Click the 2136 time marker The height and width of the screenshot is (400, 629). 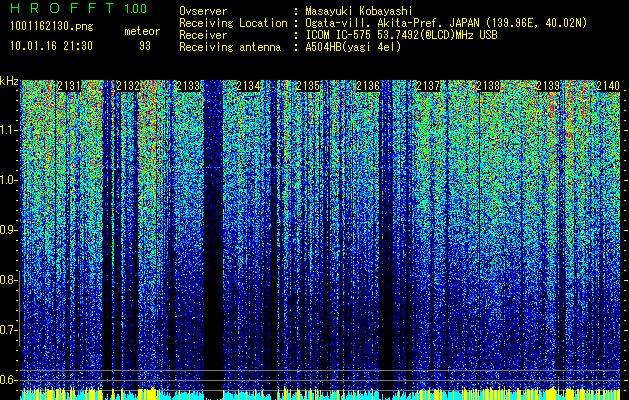pos(368,86)
